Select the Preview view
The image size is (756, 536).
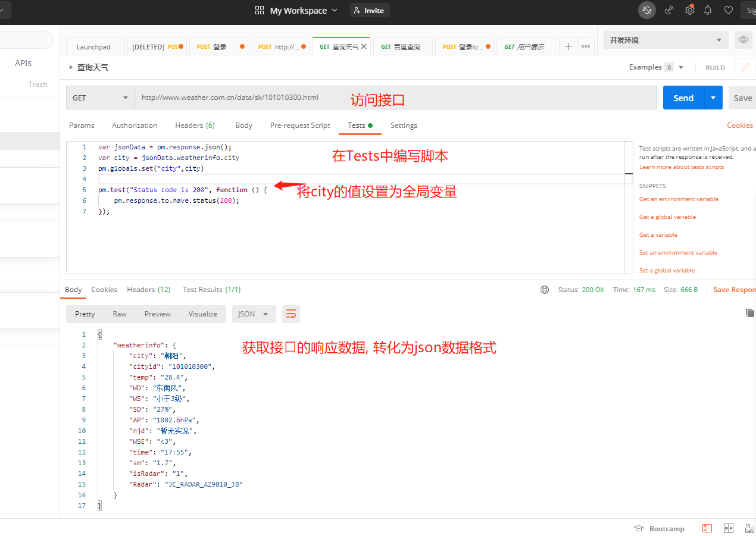(x=158, y=314)
